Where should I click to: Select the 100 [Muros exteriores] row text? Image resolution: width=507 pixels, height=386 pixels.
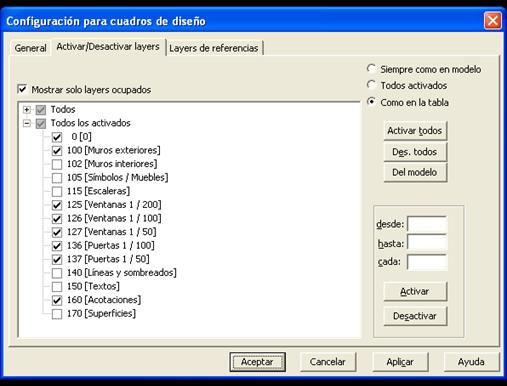pyautogui.click(x=114, y=150)
